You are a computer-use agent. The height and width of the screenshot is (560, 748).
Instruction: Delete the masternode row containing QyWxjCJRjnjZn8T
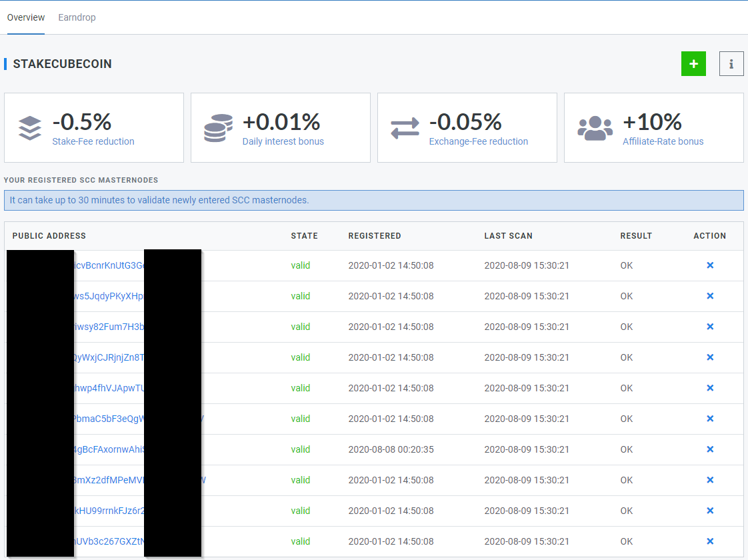click(710, 357)
